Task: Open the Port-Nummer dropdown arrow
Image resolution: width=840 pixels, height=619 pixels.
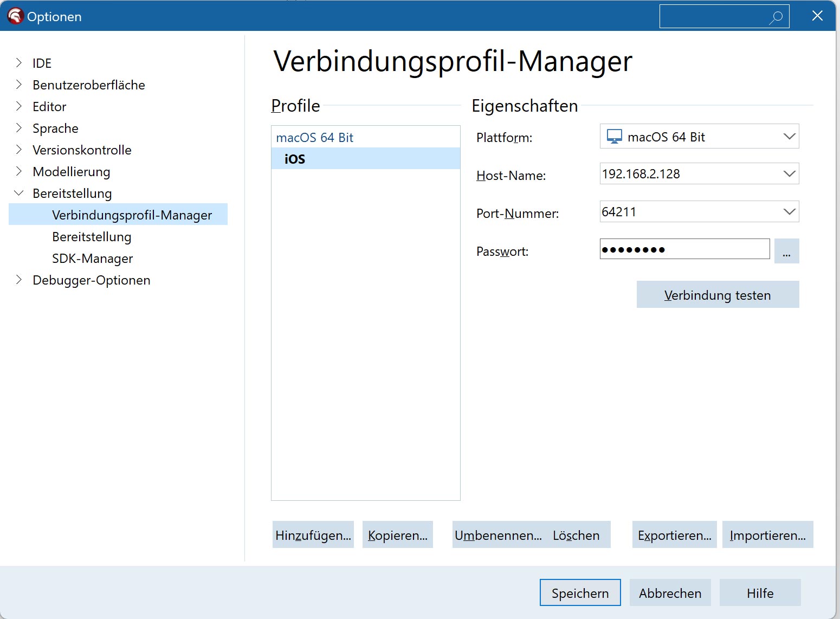Action: [789, 212]
